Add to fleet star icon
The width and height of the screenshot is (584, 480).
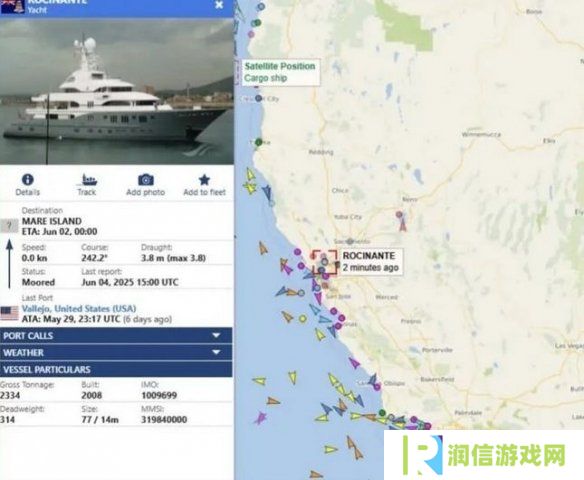204,180
